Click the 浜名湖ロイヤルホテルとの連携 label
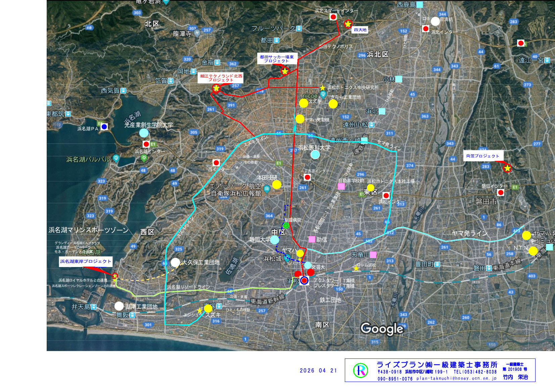 83,280
